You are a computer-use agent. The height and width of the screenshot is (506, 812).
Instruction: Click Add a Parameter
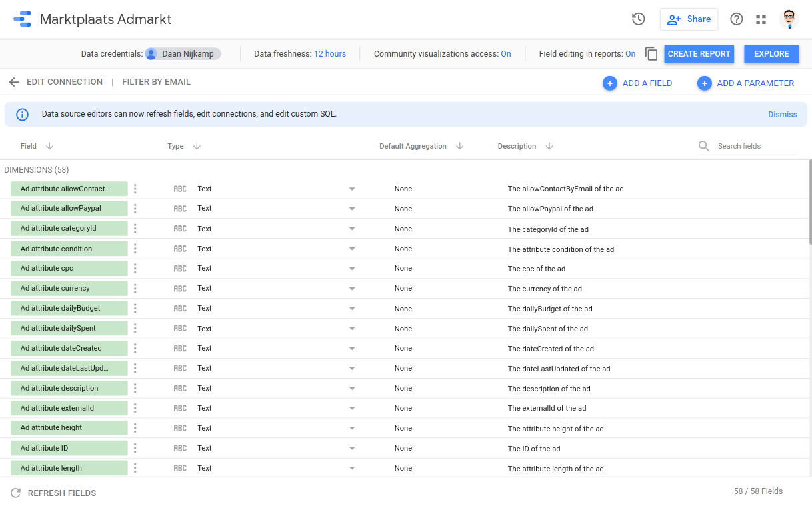[x=746, y=83]
